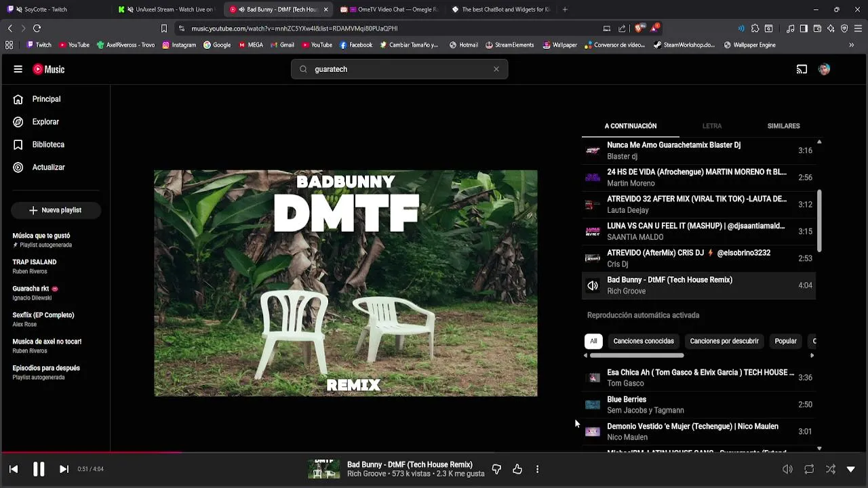Switch to the UnAxeel Stream browser tab

coord(166,9)
